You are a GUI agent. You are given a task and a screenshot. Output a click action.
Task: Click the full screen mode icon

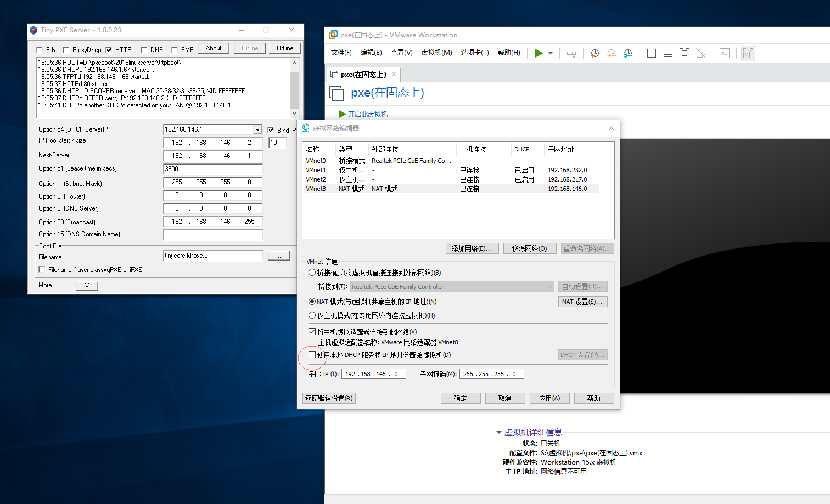[x=685, y=53]
